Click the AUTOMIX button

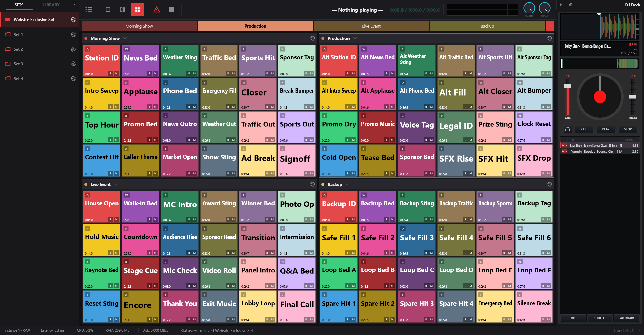click(627, 318)
